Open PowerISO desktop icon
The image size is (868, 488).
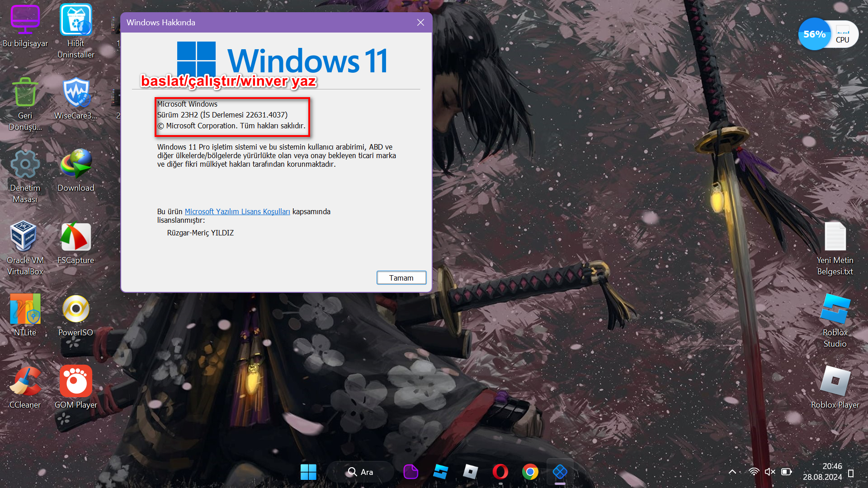tap(75, 309)
